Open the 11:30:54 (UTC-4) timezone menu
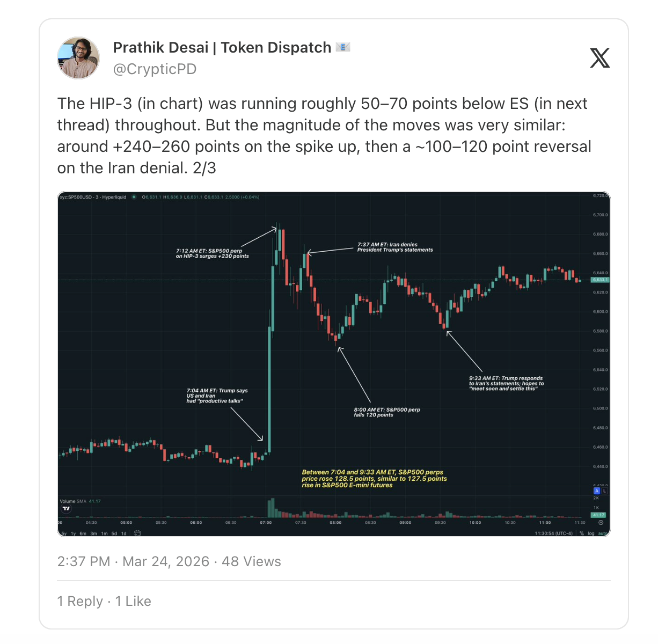658x644 pixels. [553, 533]
